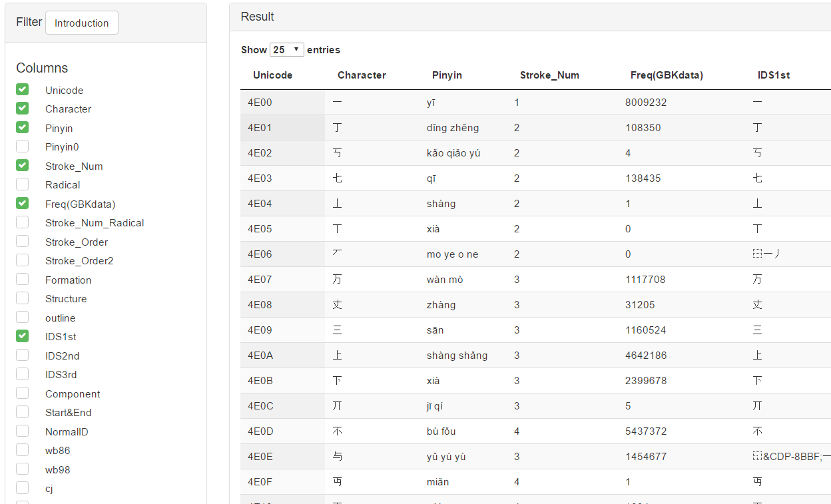831x504 pixels.
Task: Sort by Freq(GBKdata) column header
Action: (x=667, y=75)
